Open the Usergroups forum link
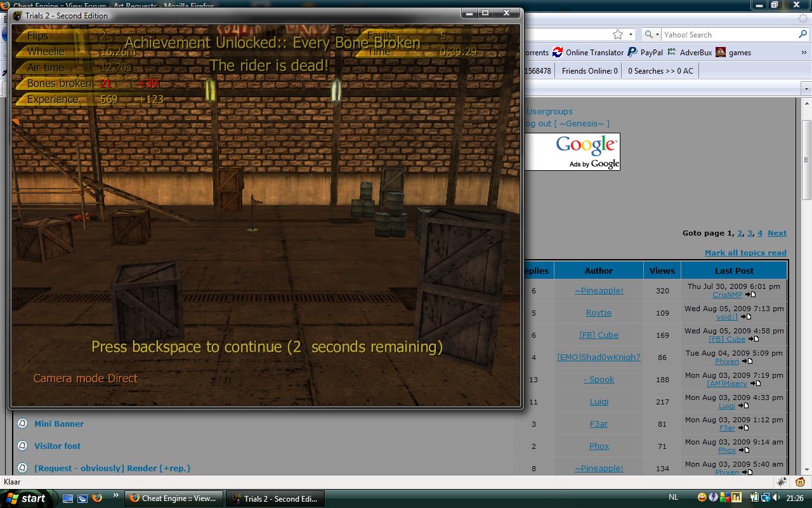The height and width of the screenshot is (508, 812). tap(549, 111)
